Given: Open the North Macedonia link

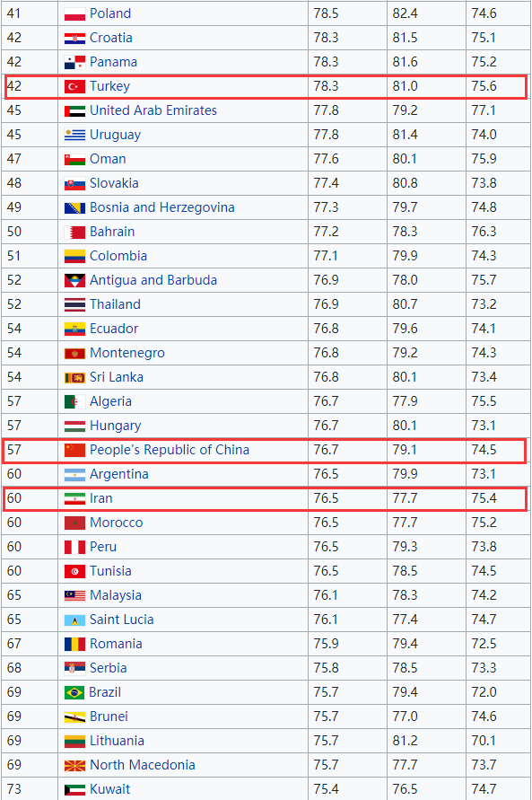Looking at the screenshot, I should (x=142, y=765).
